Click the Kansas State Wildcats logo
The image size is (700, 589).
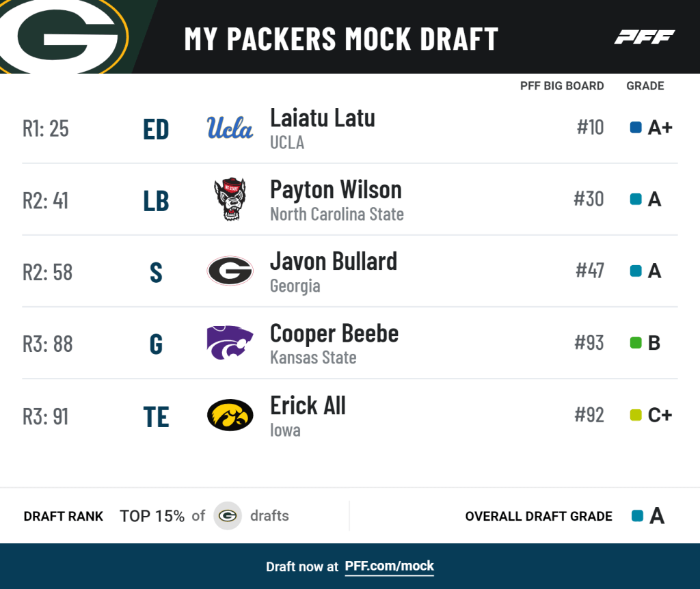tap(230, 343)
